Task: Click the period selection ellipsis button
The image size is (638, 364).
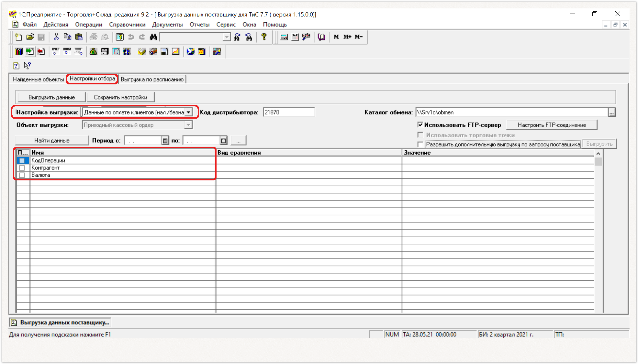Action: [238, 141]
